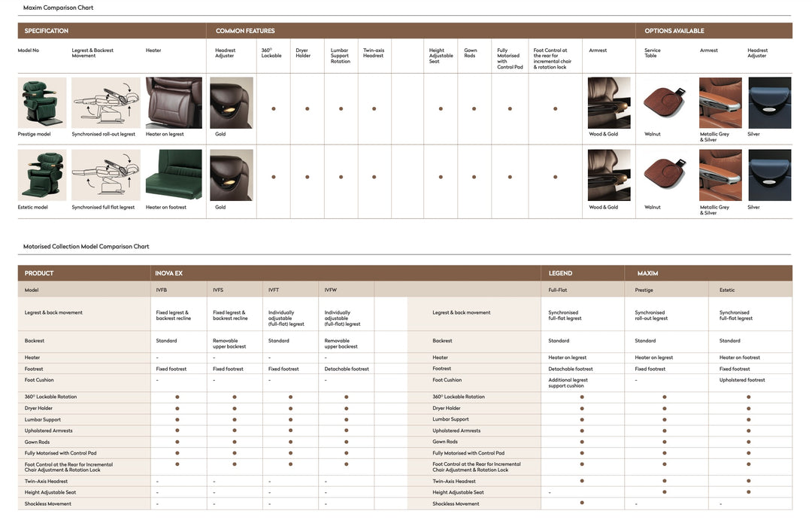Click "Fixed legrest & backrest recline" under IVFB
Screen dimensions: 812x520
click(x=174, y=315)
